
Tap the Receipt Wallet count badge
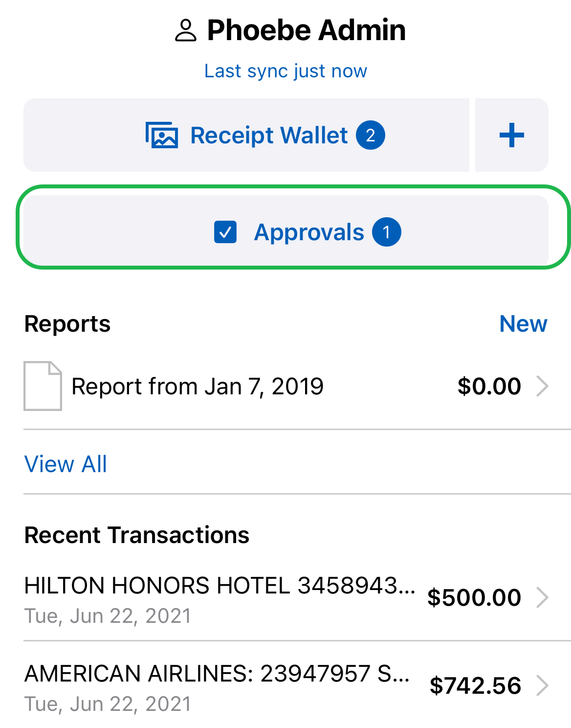click(x=370, y=135)
